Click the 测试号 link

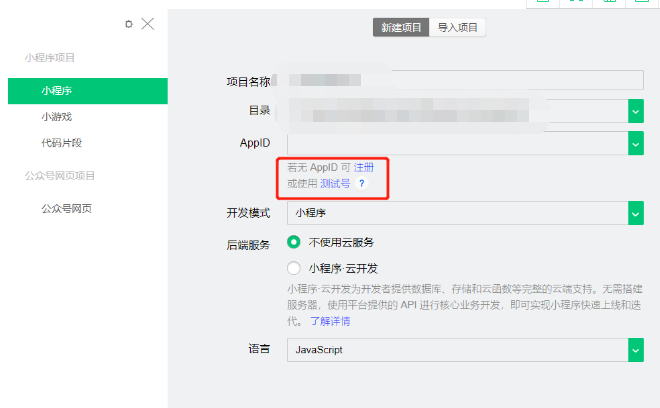(335, 184)
